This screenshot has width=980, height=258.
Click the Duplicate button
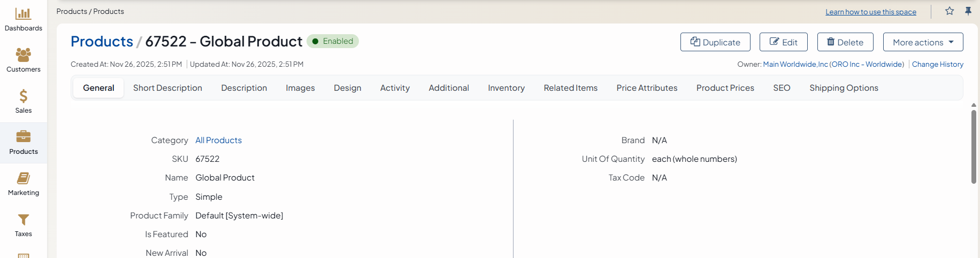715,42
